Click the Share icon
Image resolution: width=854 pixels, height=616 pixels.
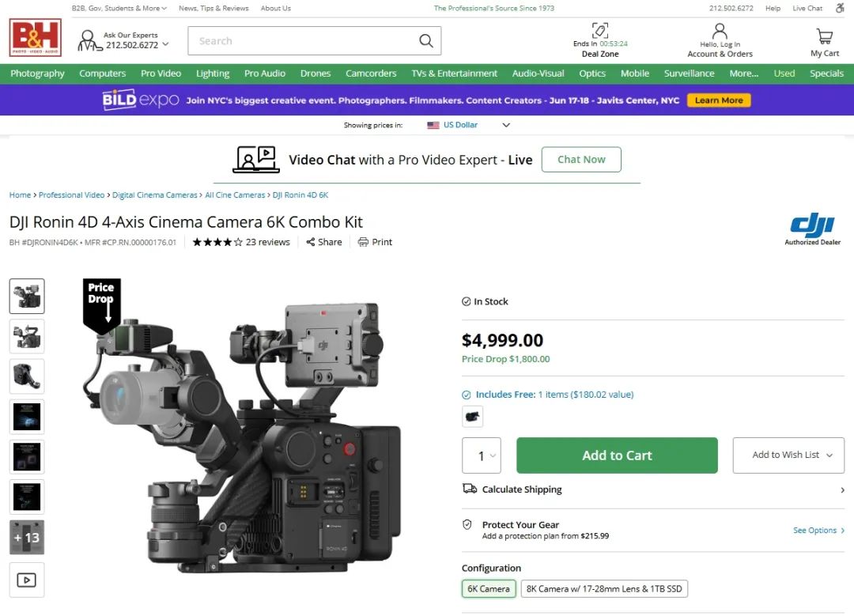coord(311,242)
